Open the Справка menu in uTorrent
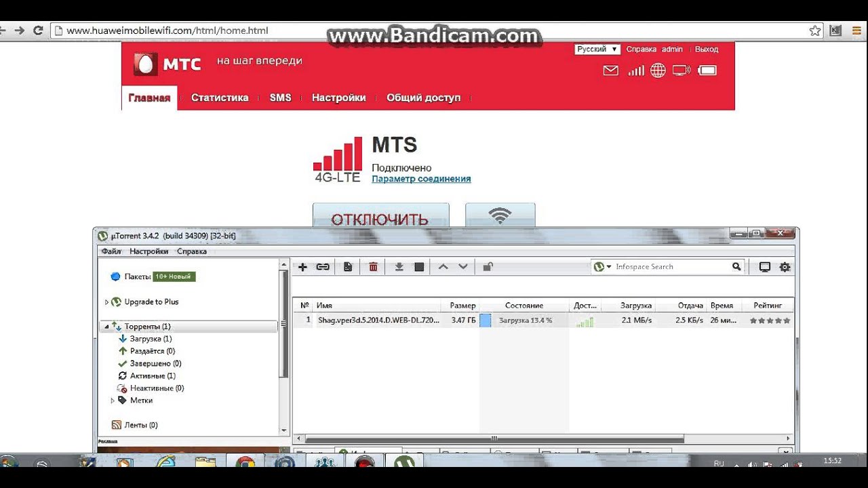 192,251
